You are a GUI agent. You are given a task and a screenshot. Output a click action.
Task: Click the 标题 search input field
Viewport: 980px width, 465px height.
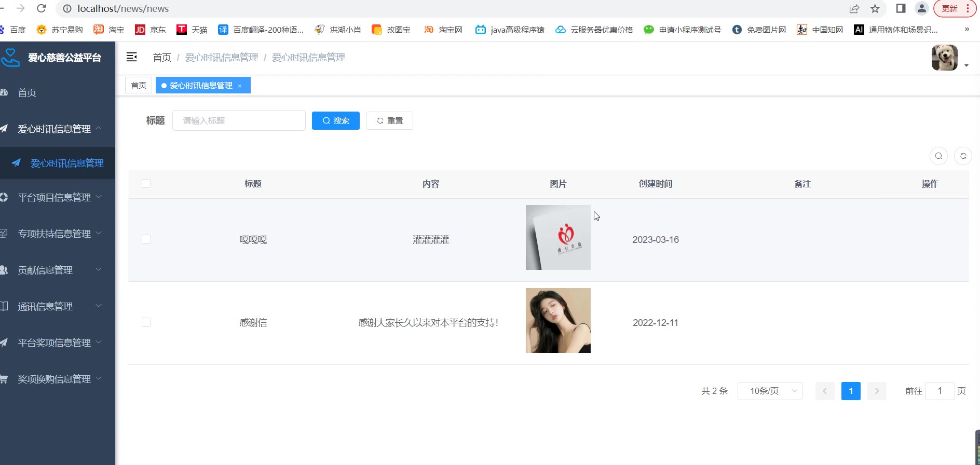(x=239, y=121)
